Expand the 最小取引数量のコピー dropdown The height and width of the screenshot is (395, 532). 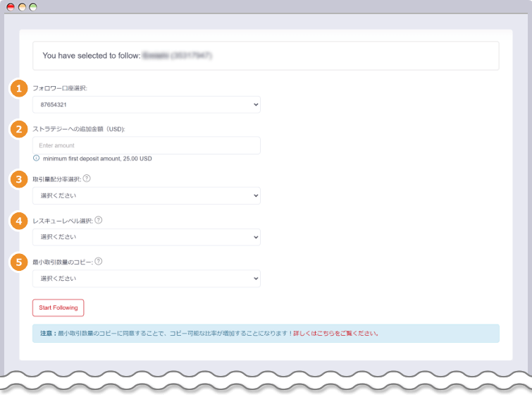click(x=147, y=279)
